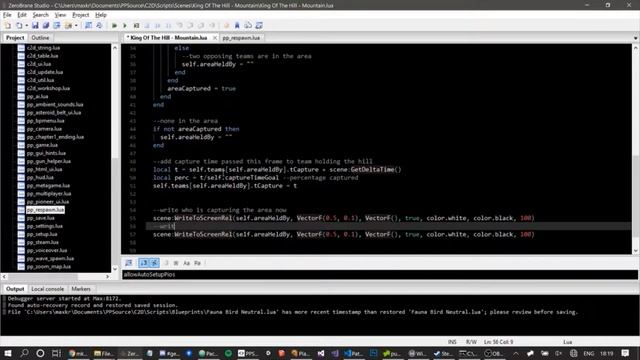
Task: Choose project directory toolbar icon
Action: click(68, 26)
